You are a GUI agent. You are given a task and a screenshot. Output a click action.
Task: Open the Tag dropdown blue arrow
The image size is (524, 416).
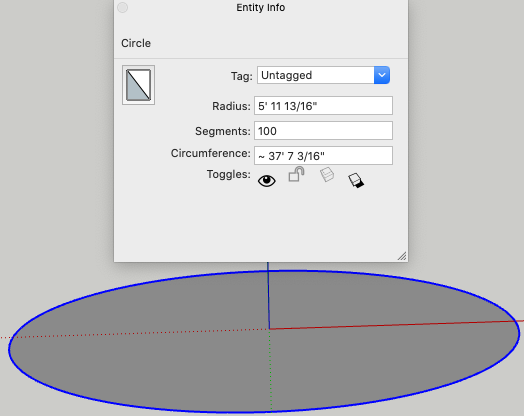(x=382, y=75)
